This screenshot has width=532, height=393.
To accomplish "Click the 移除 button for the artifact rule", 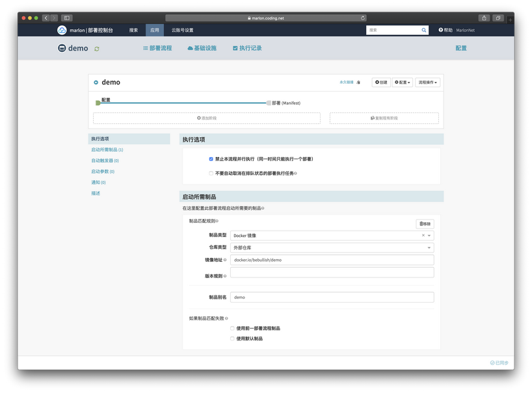I will (425, 223).
